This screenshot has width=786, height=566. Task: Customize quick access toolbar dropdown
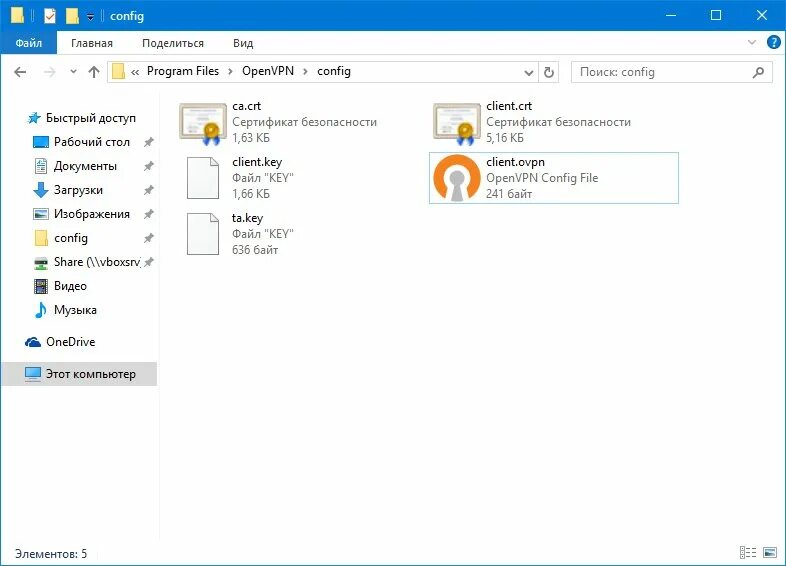coord(90,17)
